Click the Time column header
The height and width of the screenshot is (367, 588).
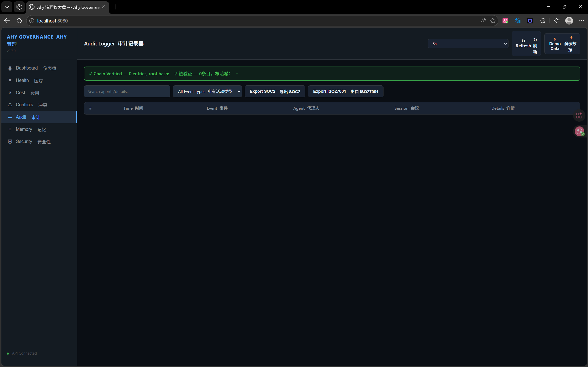[x=133, y=108]
